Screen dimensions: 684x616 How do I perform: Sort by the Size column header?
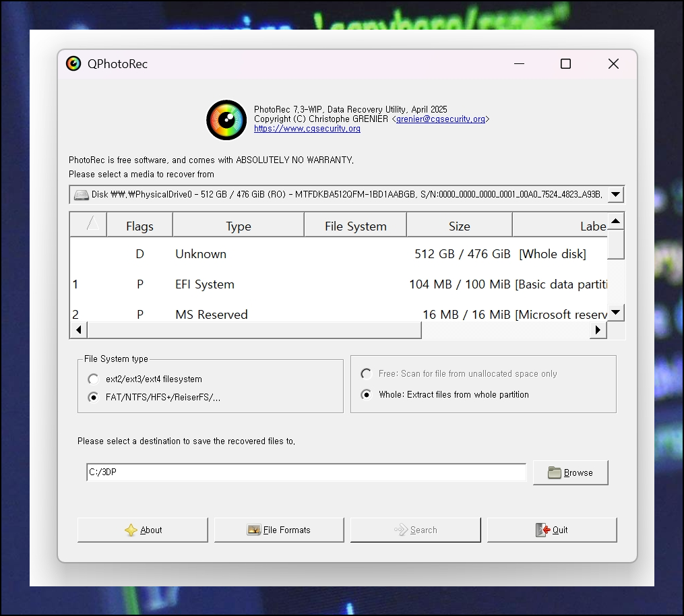click(x=460, y=226)
